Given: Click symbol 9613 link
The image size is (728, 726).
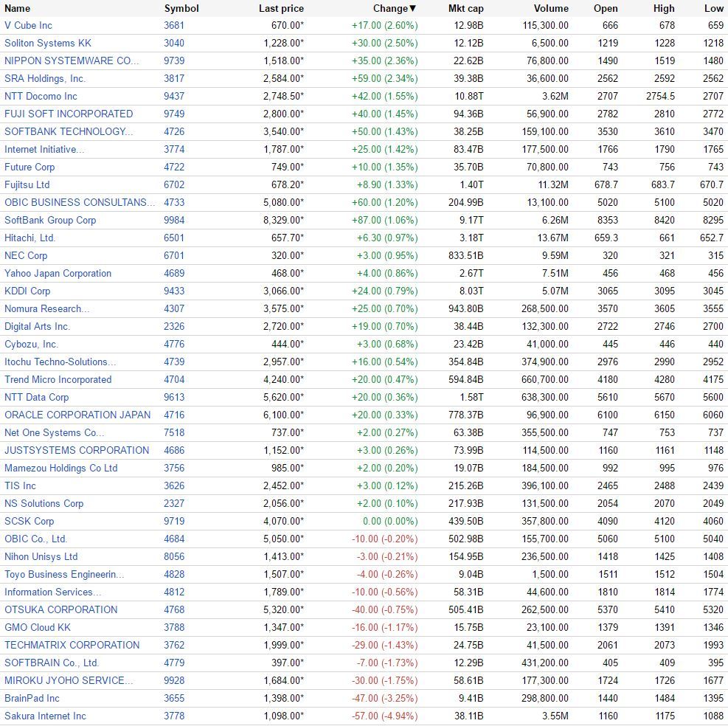Looking at the screenshot, I should coord(174,397).
